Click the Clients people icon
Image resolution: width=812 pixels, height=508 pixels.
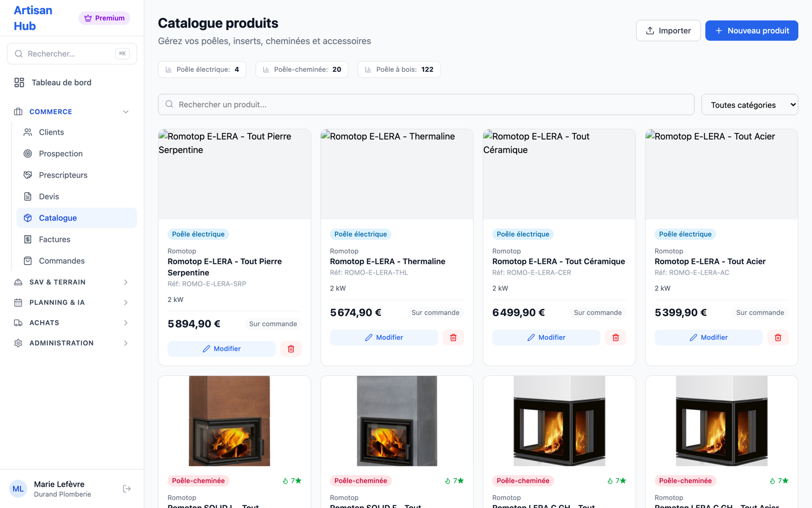point(28,132)
